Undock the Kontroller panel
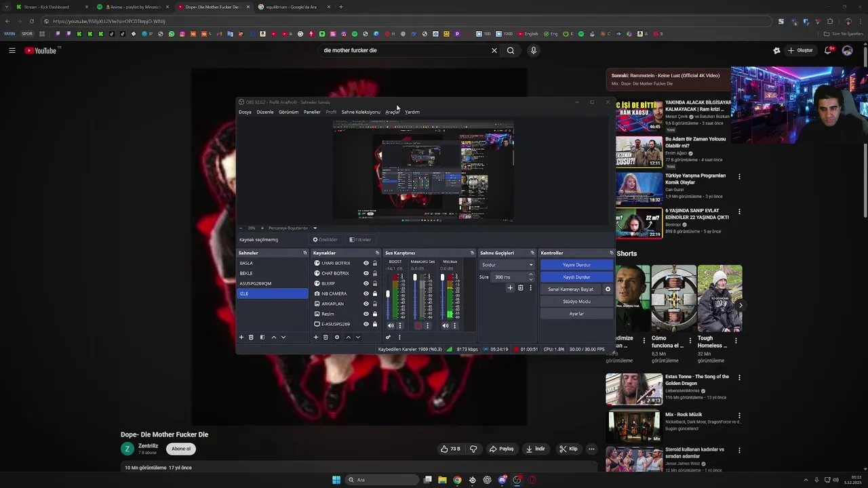Viewport: 868px width, 488px height. (x=611, y=253)
